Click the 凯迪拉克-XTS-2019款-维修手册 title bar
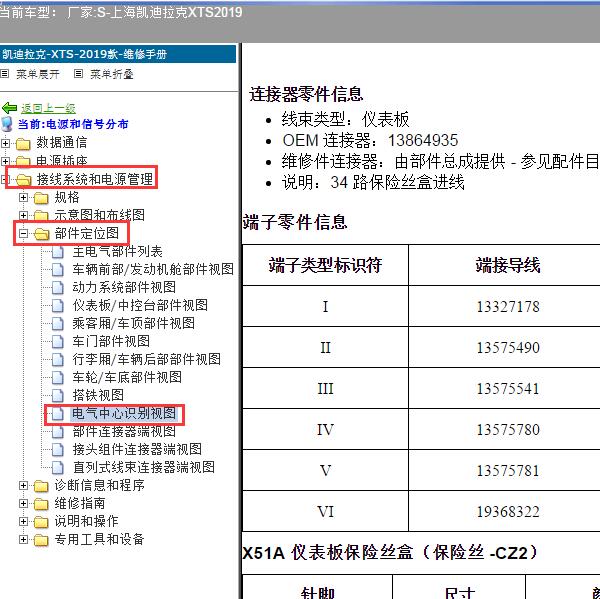600x599 pixels. coord(118,54)
